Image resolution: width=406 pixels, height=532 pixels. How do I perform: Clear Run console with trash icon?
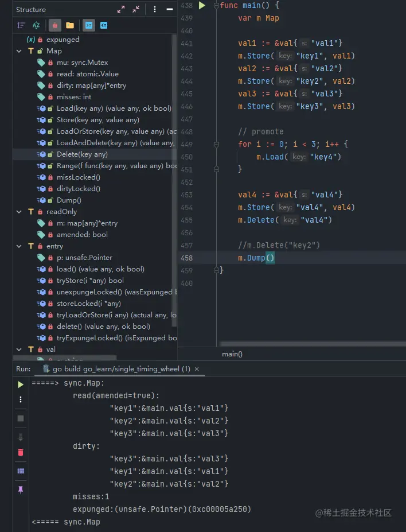coord(21,453)
